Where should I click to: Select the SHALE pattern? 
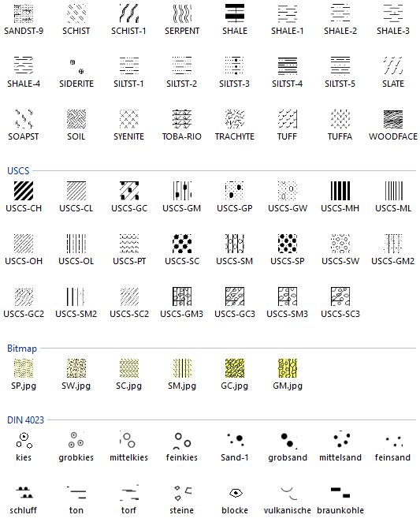point(235,13)
